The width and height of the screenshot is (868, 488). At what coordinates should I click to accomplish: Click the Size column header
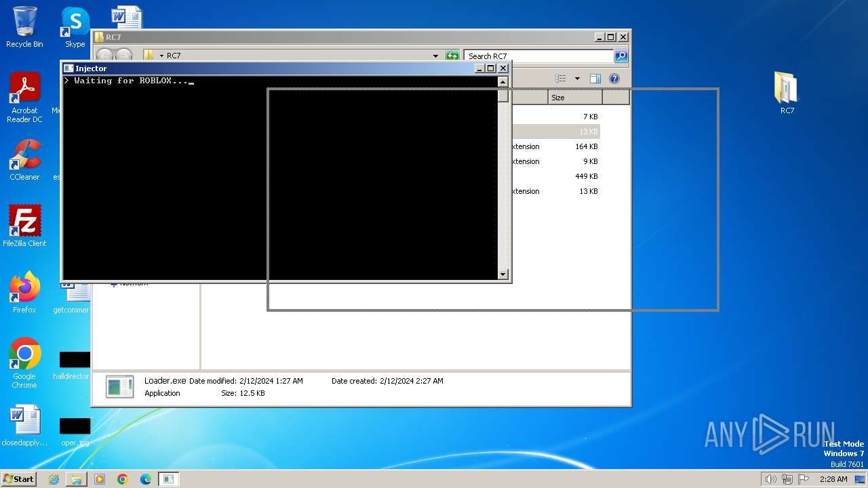(x=575, y=98)
